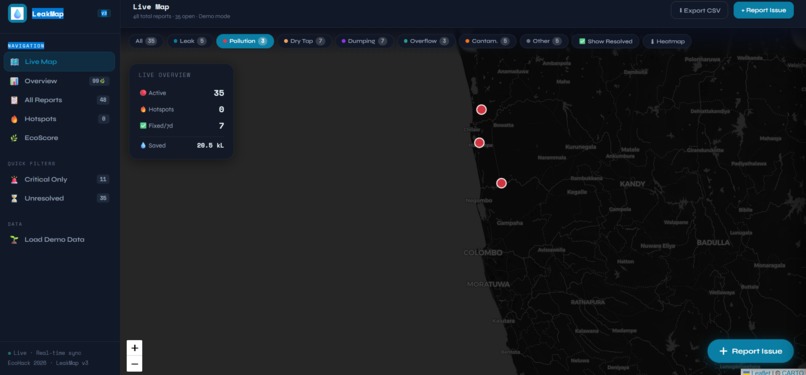Viewport: 806px width, 375px height.
Task: Zoom out the map with minus button
Action: (x=135, y=364)
